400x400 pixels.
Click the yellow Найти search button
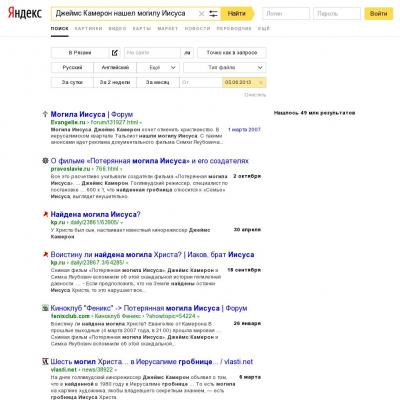pos(237,14)
